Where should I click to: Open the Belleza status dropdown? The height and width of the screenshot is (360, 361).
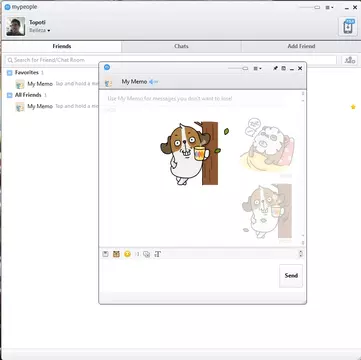40,30
